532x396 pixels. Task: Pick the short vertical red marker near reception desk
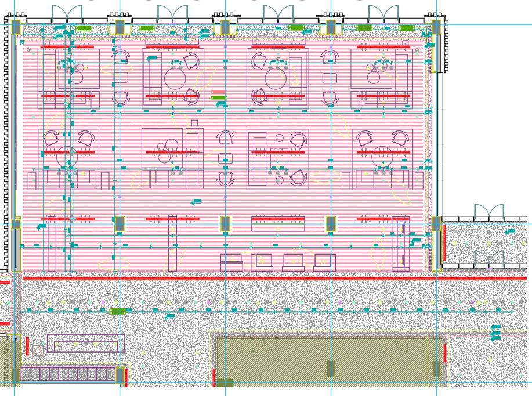(x=27, y=347)
